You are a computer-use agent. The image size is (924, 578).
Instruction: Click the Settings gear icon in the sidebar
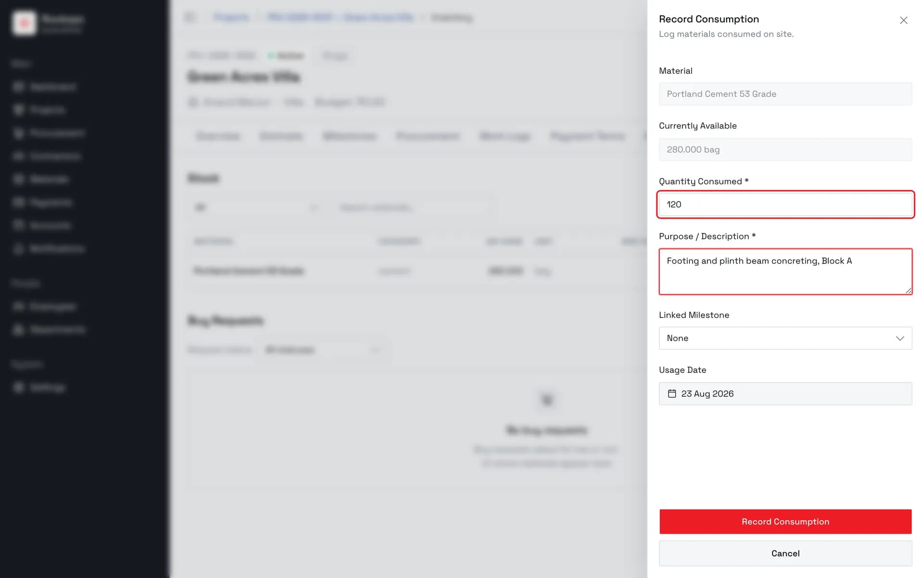point(18,387)
